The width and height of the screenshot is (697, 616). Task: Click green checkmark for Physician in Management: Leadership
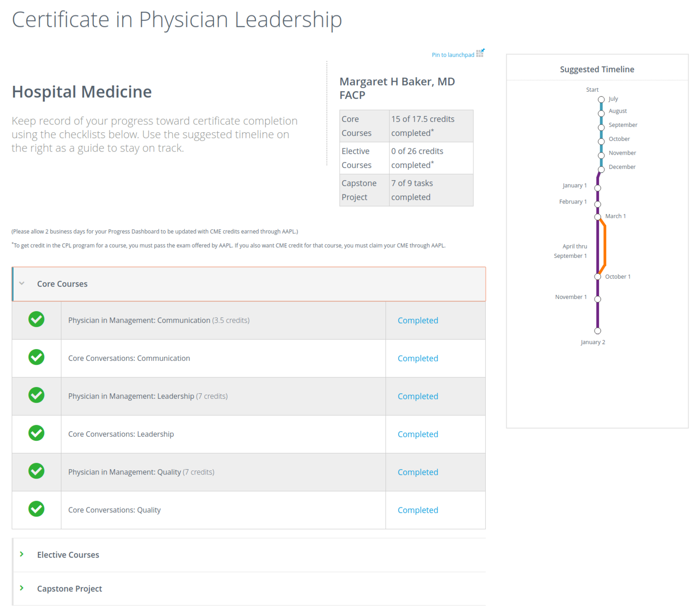tap(36, 395)
